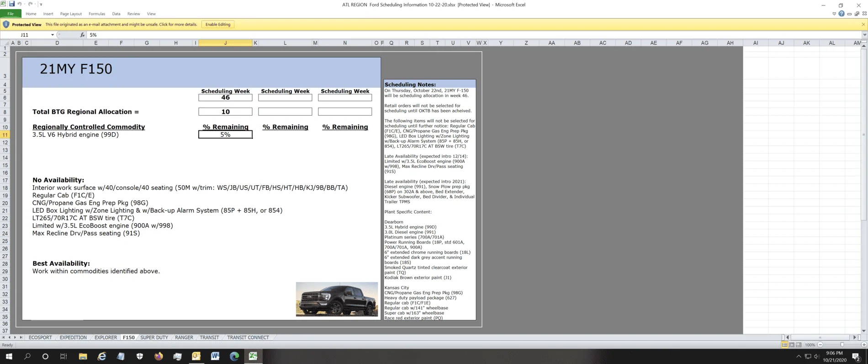The width and height of the screenshot is (868, 364).
Task: Open the File tab
Action: (x=10, y=14)
